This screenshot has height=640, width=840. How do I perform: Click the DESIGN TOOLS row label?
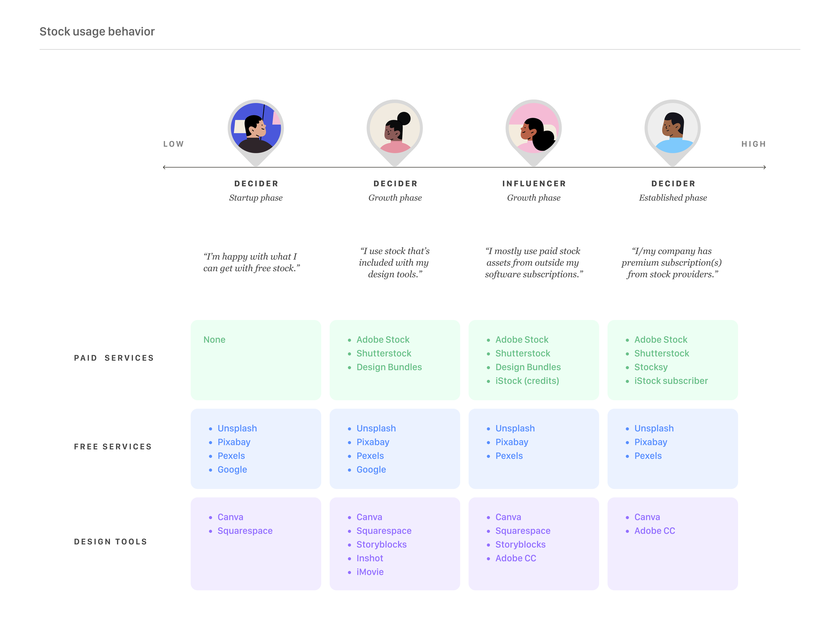pos(111,542)
